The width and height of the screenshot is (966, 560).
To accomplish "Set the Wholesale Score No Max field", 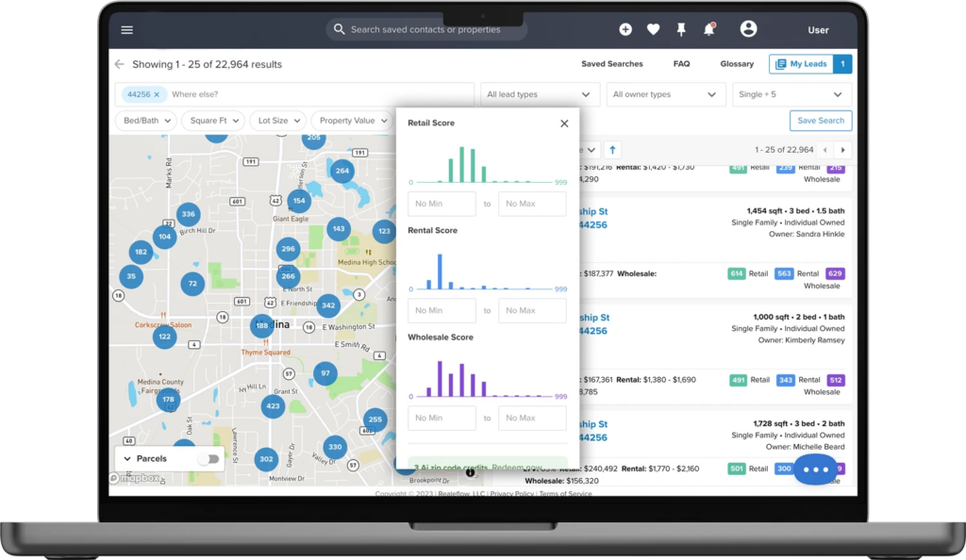I will (532, 418).
